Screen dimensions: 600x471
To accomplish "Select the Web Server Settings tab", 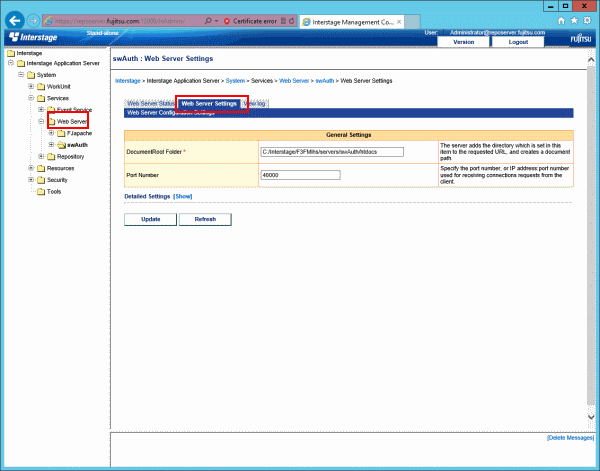I will (x=209, y=104).
